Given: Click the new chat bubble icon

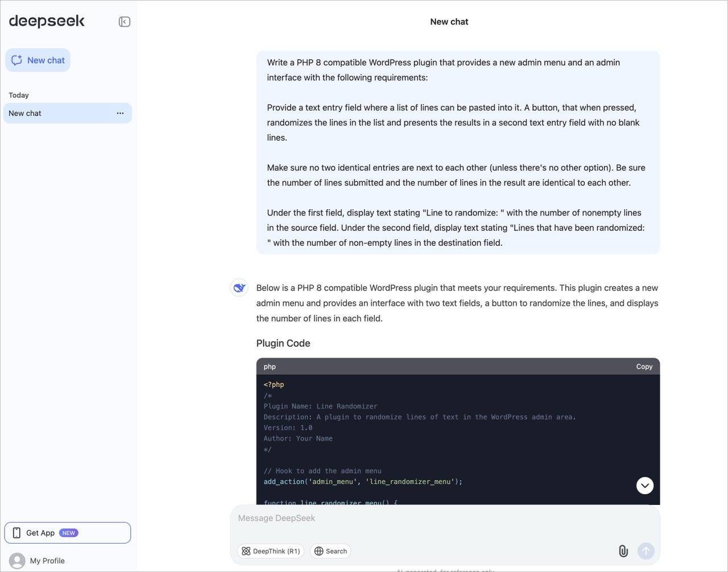Looking at the screenshot, I should click(17, 60).
